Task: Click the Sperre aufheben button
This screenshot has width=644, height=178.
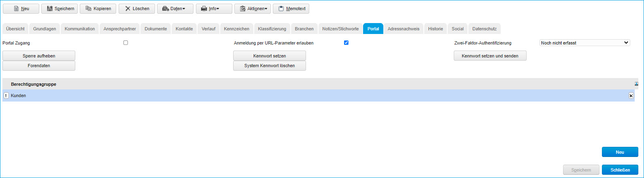Action: pyautogui.click(x=39, y=55)
